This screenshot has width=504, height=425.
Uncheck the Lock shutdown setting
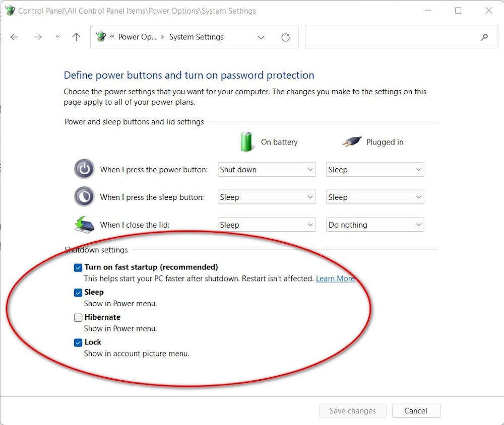coord(78,342)
